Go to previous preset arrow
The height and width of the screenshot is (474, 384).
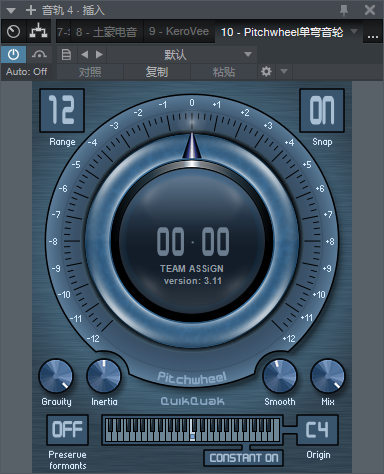pyautogui.click(x=85, y=55)
